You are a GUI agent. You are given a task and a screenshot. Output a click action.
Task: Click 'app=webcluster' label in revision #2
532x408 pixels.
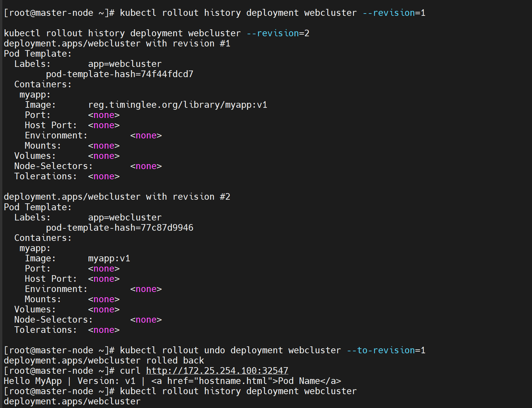click(125, 218)
